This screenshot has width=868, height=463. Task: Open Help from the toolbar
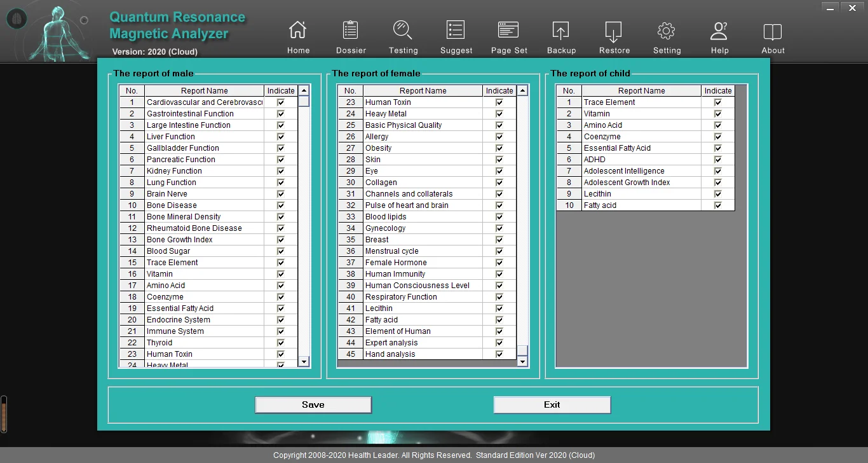point(719,37)
